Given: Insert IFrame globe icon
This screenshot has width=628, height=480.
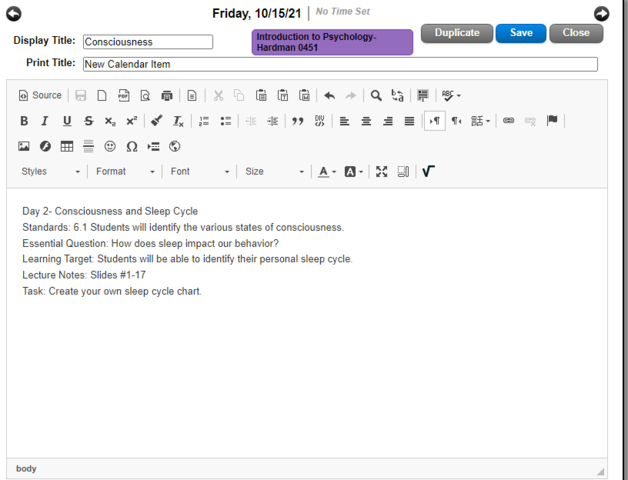Looking at the screenshot, I should pyautogui.click(x=175, y=146).
